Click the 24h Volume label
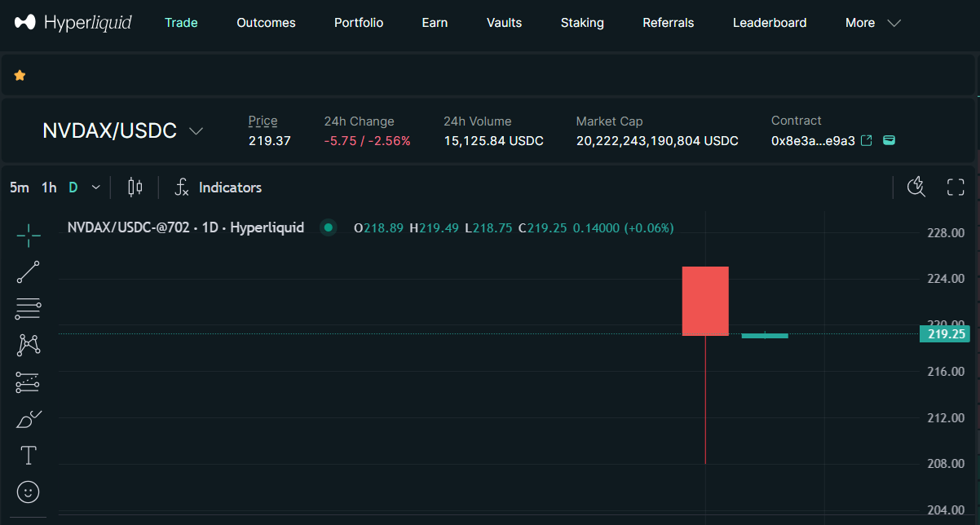980x525 pixels. pos(478,121)
